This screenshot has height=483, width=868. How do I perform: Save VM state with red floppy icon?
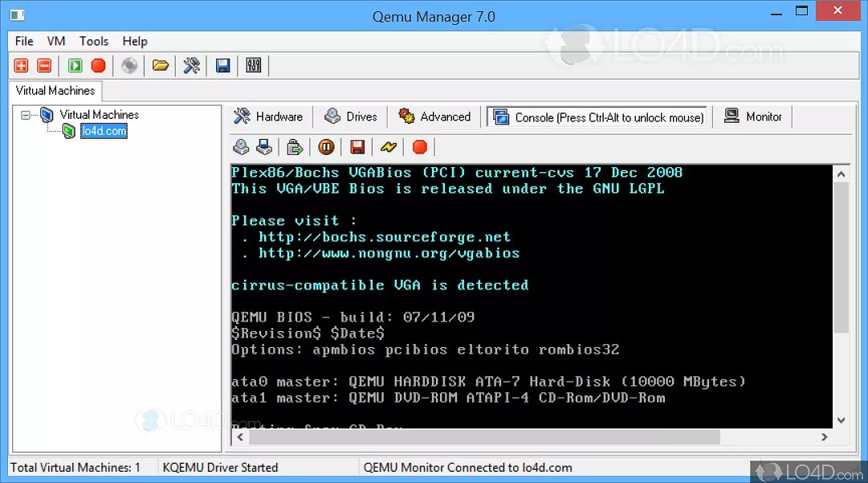(357, 147)
